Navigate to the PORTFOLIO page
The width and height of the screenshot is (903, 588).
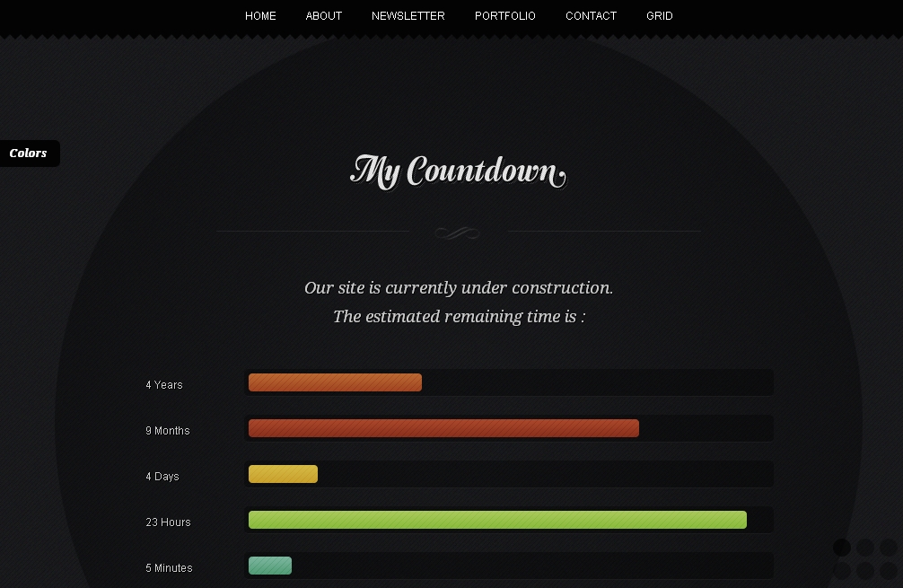[504, 16]
